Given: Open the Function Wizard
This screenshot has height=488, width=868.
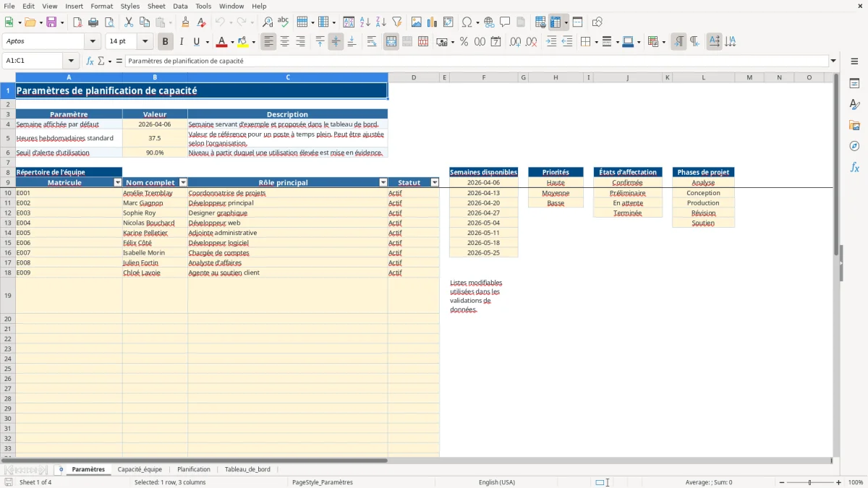Looking at the screenshot, I should pyautogui.click(x=90, y=61).
